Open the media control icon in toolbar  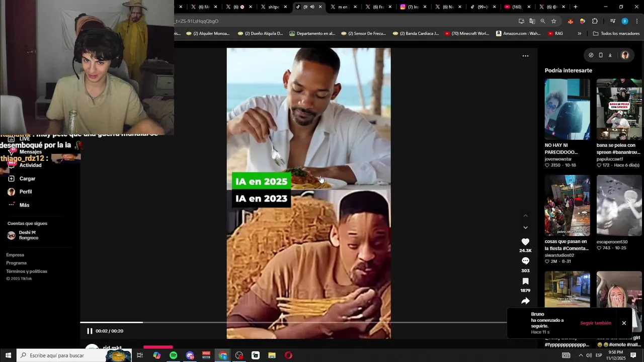tap(612, 21)
